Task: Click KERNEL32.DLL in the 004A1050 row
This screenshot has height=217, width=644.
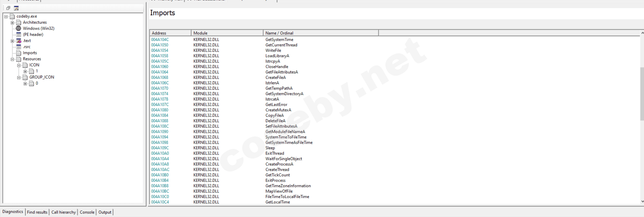Action: [x=206, y=45]
